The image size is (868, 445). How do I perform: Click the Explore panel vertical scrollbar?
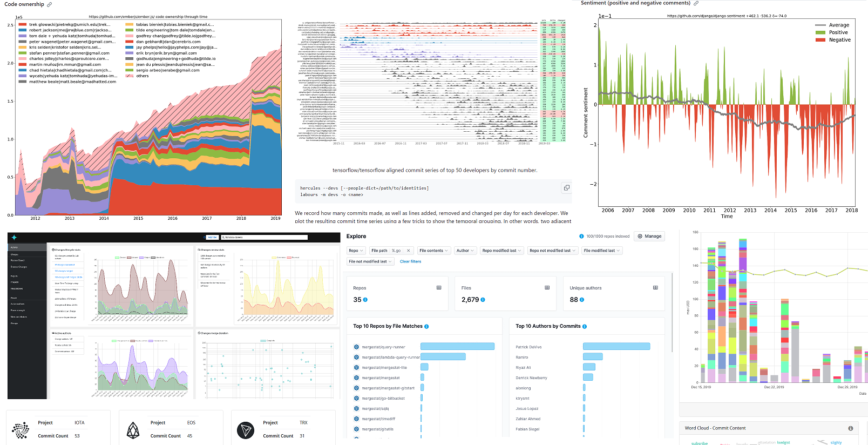pyautogui.click(x=672, y=313)
